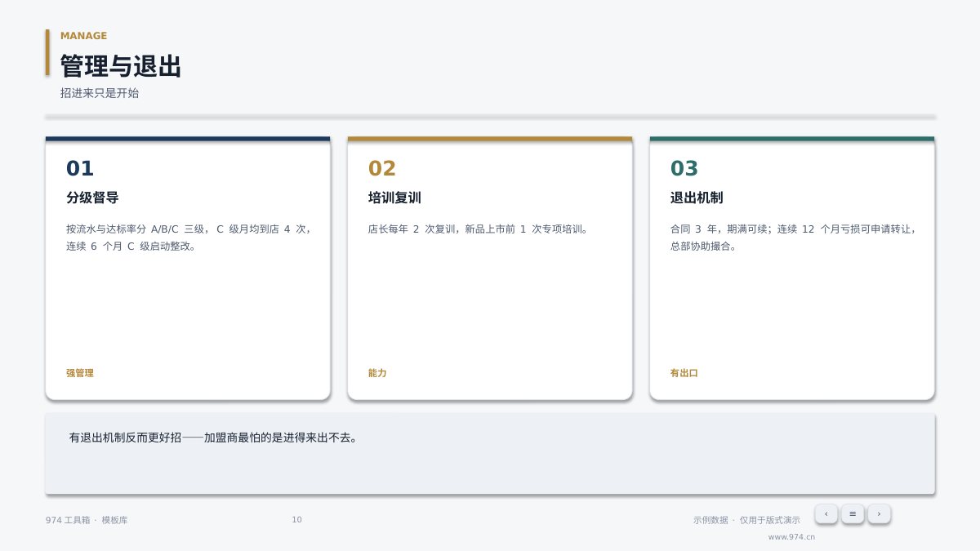Click the 有出口 tag
Image resolution: width=980 pixels, height=551 pixels.
pos(684,373)
